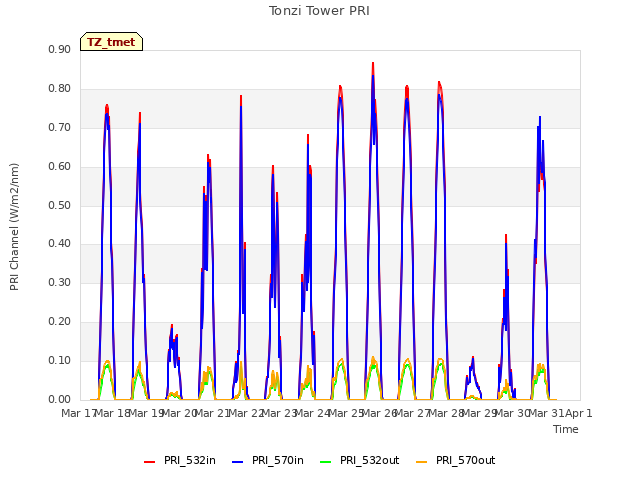
Task: Click the 0.50 y-axis tick label
Action: tap(60, 205)
